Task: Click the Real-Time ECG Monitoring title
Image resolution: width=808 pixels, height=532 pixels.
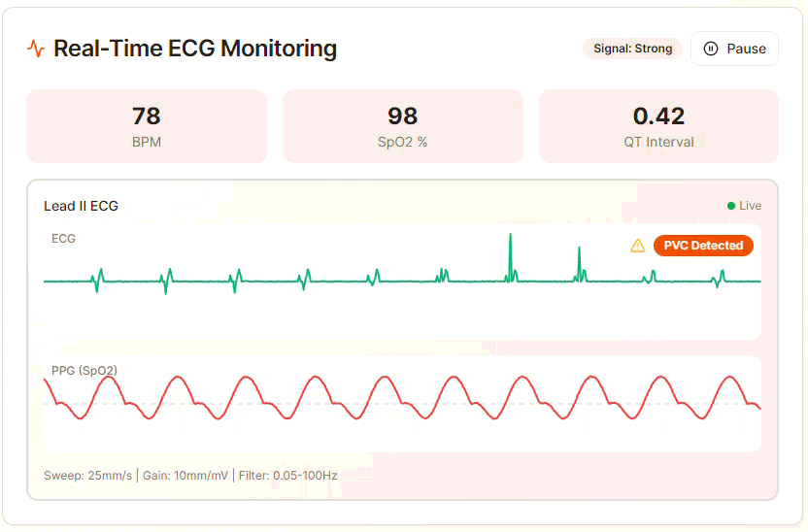Action: 195,49
